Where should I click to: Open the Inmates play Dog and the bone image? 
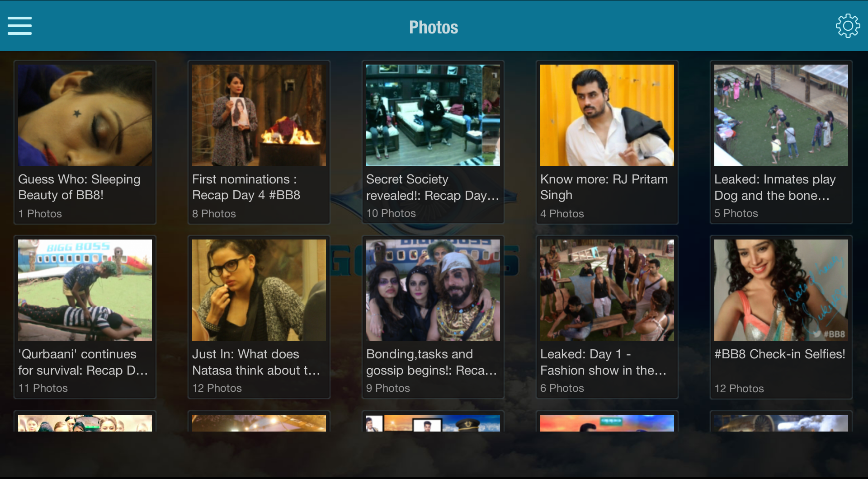pos(781,115)
